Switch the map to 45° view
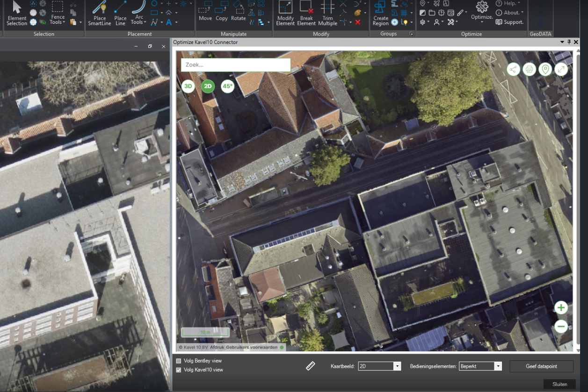This screenshot has height=392, width=588. point(227,86)
